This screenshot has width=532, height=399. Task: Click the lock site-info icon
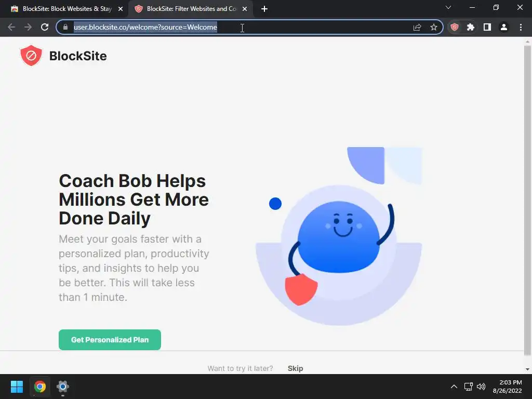(x=65, y=27)
